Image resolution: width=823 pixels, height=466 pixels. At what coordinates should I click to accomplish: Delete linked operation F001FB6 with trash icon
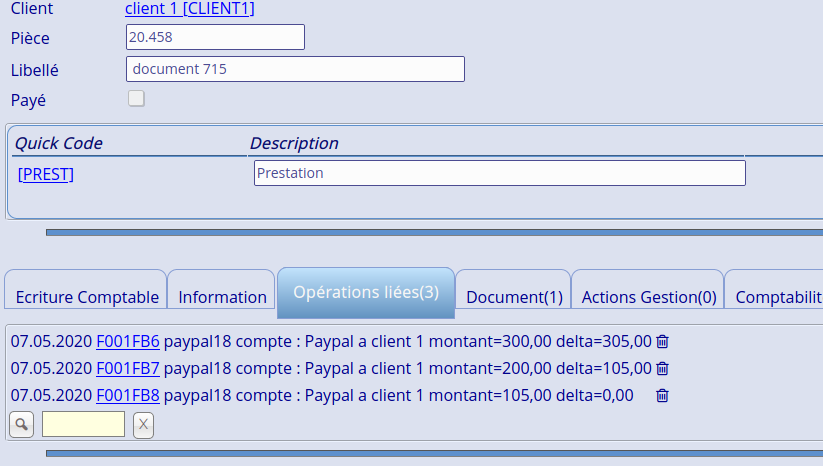click(662, 341)
